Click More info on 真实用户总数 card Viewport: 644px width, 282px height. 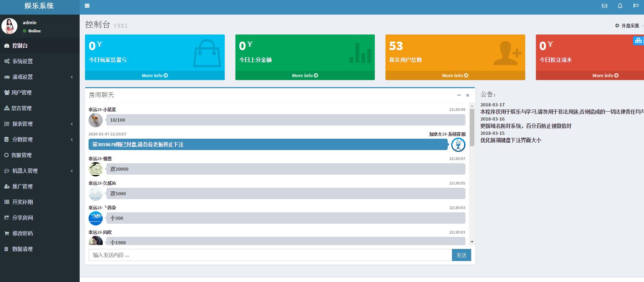coord(455,75)
